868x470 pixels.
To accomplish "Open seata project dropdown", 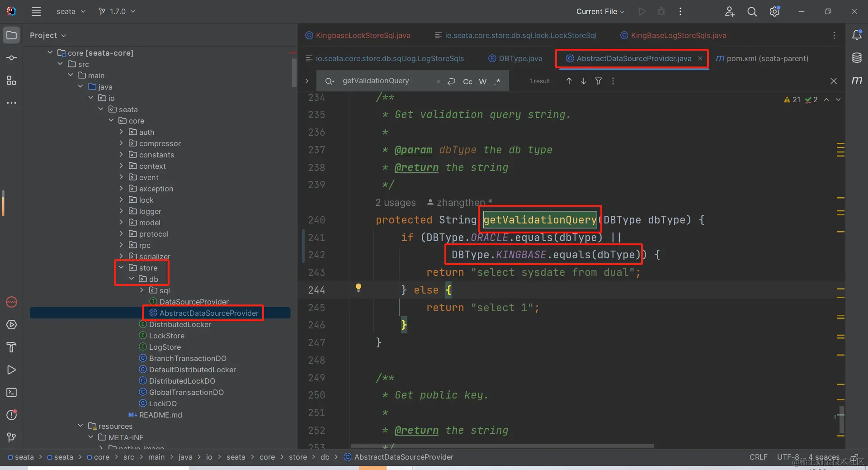I will (71, 11).
